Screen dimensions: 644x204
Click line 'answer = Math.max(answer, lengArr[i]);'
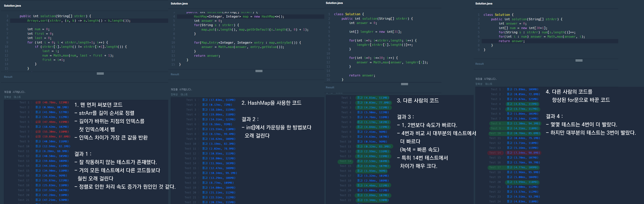(x=392, y=62)
